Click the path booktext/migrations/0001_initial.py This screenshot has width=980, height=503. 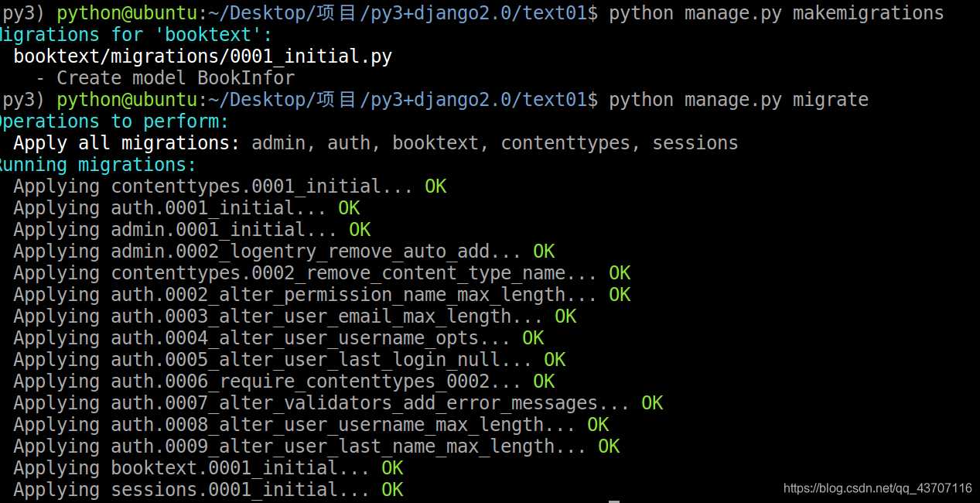coord(203,56)
